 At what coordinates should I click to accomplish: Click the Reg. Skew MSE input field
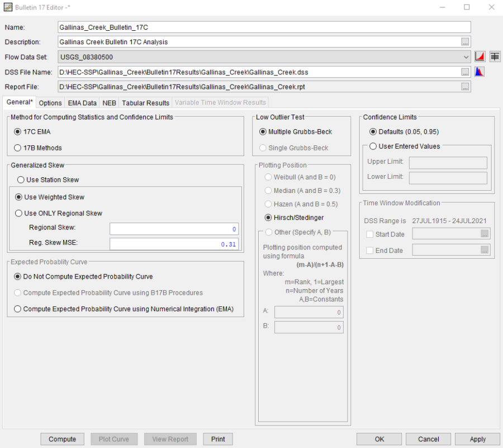pyautogui.click(x=174, y=244)
